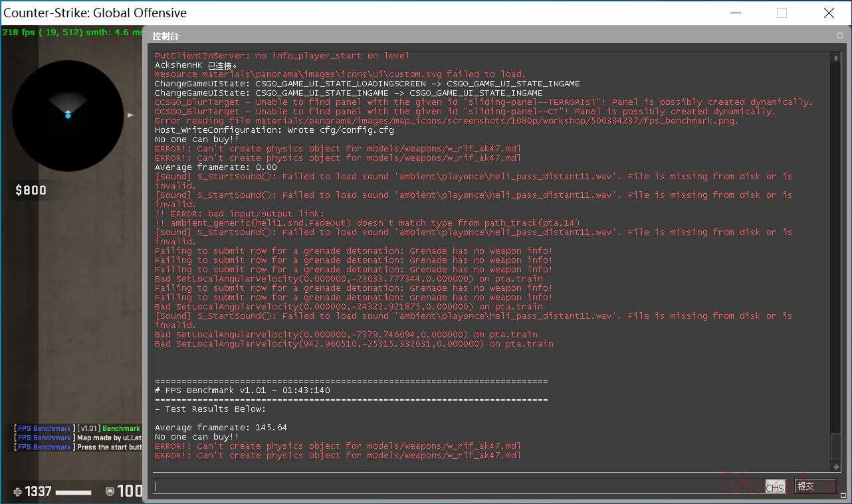
Task: Click the 'Average framerate: 0.00' console line
Action: tap(215, 167)
